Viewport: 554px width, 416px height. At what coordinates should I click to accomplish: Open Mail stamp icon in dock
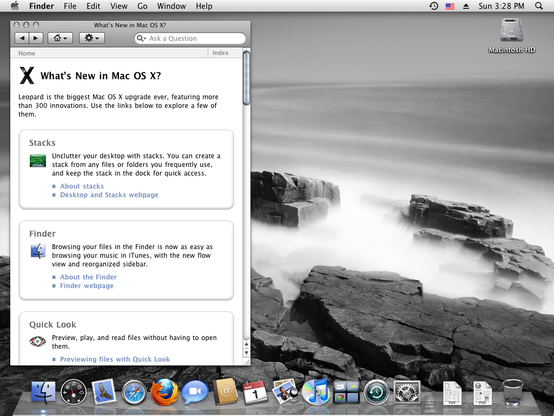click(x=104, y=392)
